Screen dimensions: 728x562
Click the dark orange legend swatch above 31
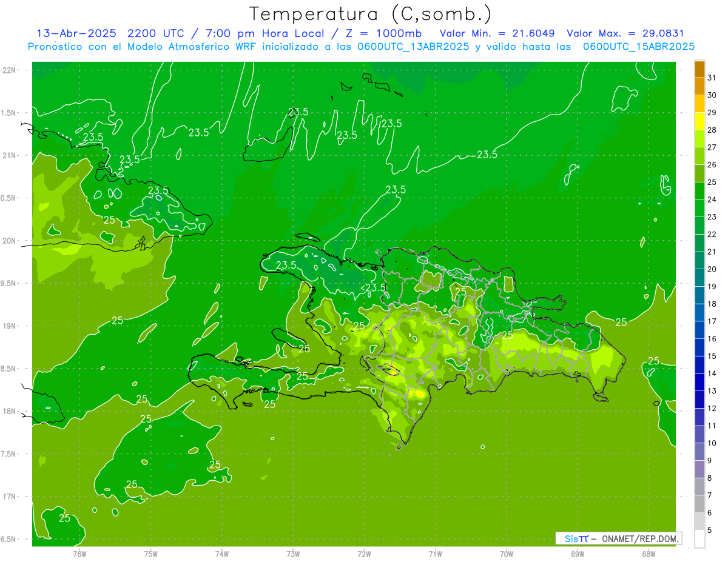click(x=699, y=69)
